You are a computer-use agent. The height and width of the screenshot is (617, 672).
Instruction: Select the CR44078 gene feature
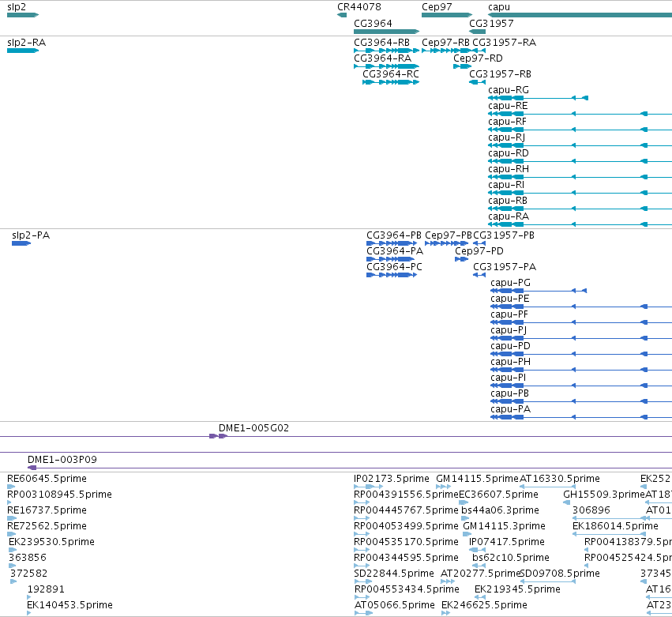click(x=342, y=15)
